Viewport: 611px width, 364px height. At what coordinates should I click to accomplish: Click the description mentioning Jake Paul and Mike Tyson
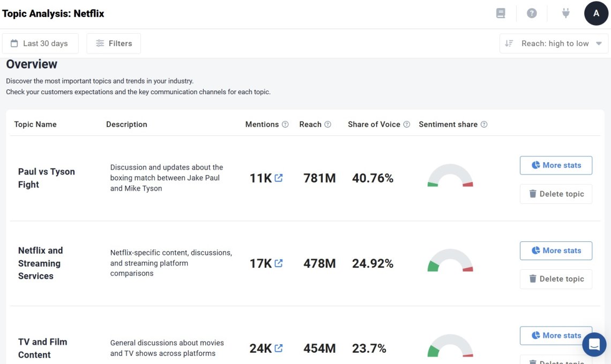[167, 178]
